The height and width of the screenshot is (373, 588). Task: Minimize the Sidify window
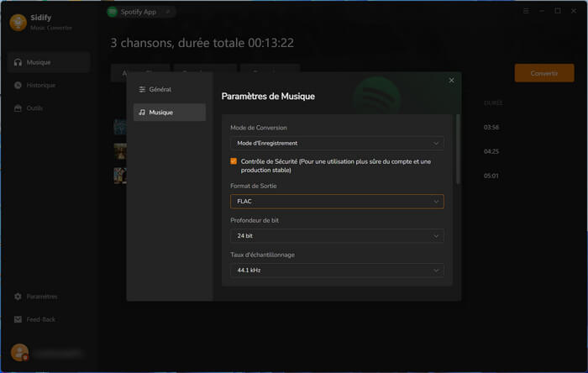(x=542, y=11)
